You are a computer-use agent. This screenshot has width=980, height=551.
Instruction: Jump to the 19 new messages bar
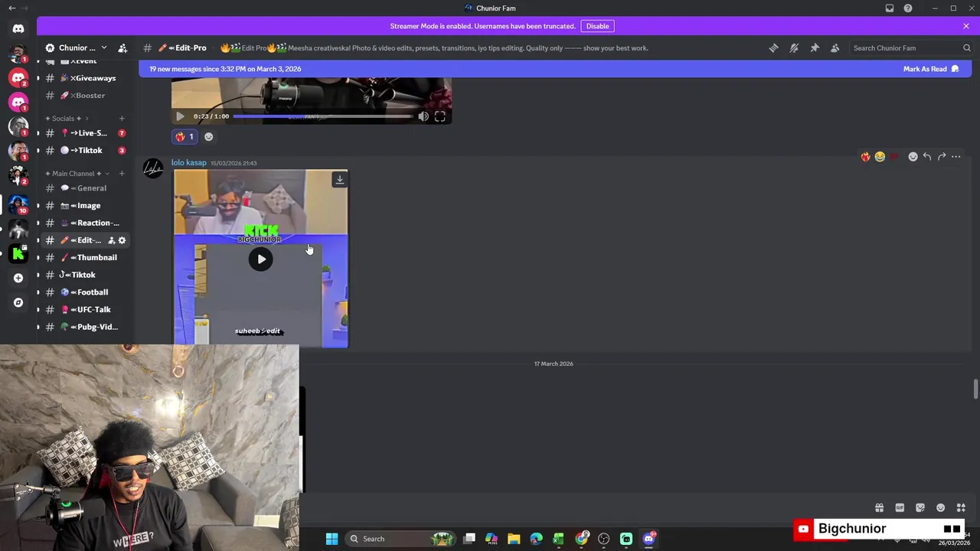(x=555, y=69)
